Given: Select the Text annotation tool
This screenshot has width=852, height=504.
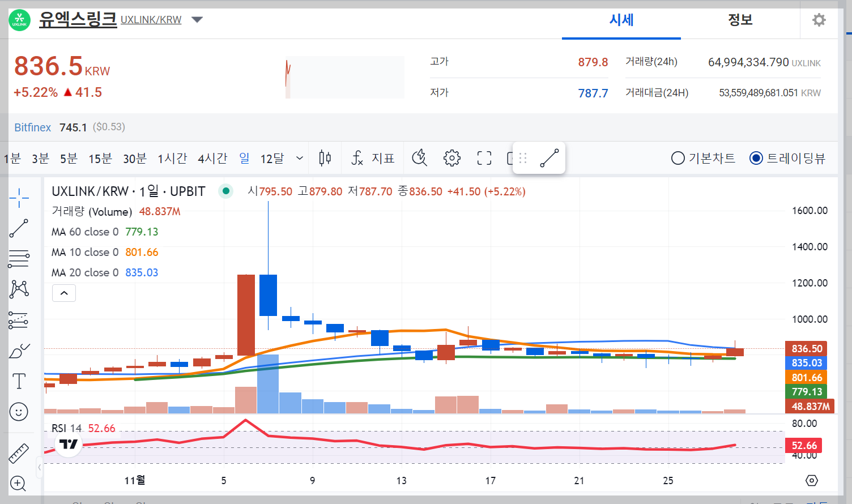Looking at the screenshot, I should (19, 381).
